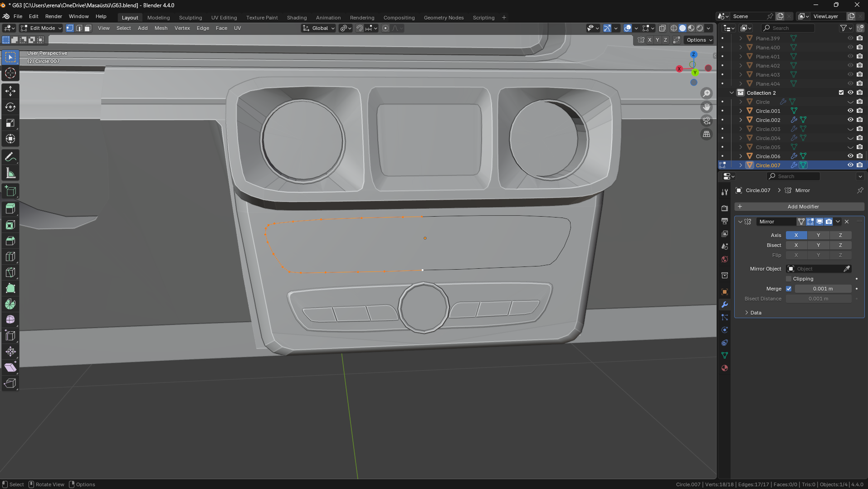The width and height of the screenshot is (868, 489).
Task: Open the Render properties tab
Action: tap(725, 208)
